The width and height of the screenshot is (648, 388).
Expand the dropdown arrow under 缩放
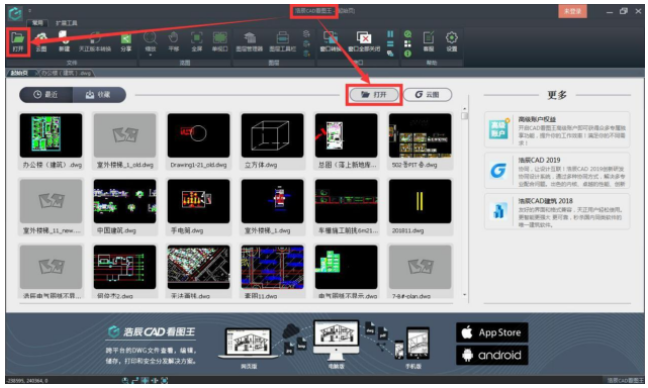[x=150, y=55]
